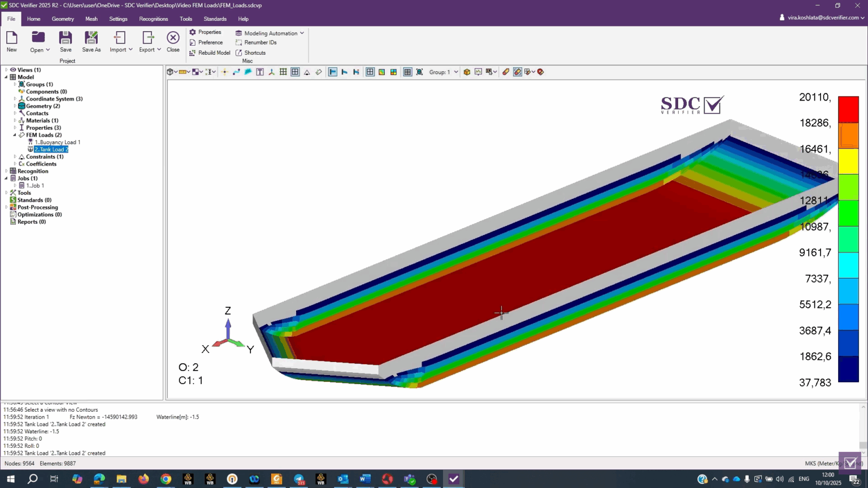868x488 pixels.
Task: Toggle the highlighted grid button next to fit-view
Action: [x=407, y=72]
